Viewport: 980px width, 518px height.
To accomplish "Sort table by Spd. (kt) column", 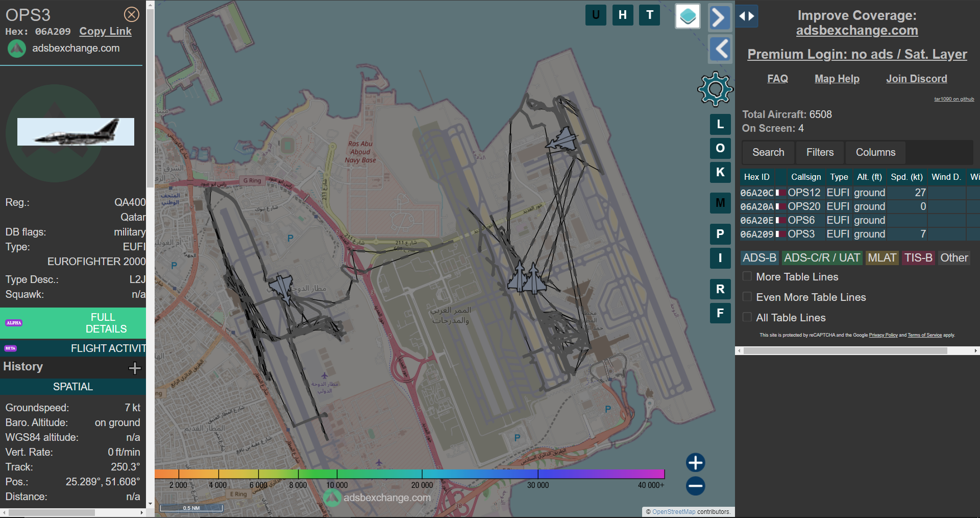I will click(x=906, y=177).
